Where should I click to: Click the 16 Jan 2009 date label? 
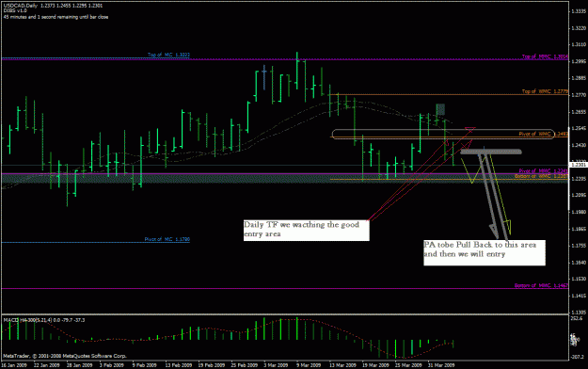14,365
